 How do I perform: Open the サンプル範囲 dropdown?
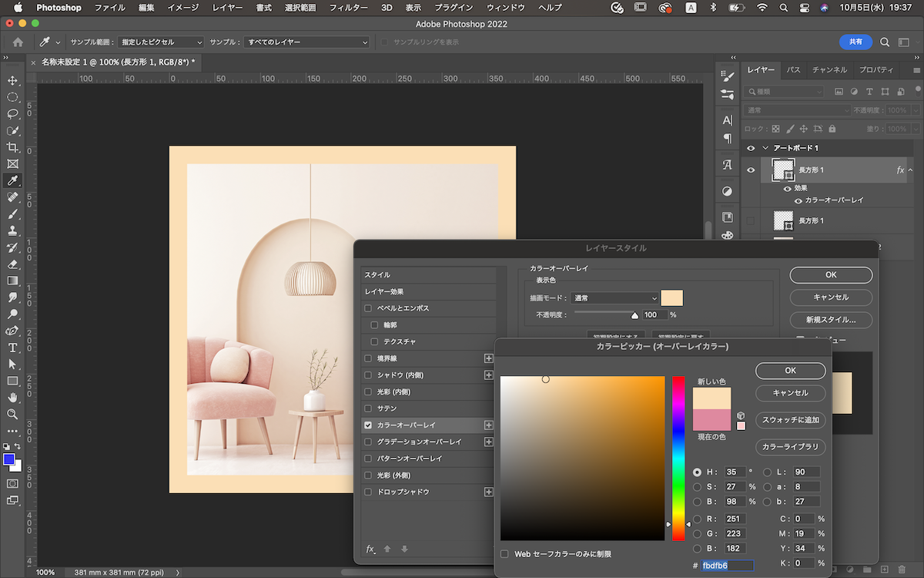point(162,42)
